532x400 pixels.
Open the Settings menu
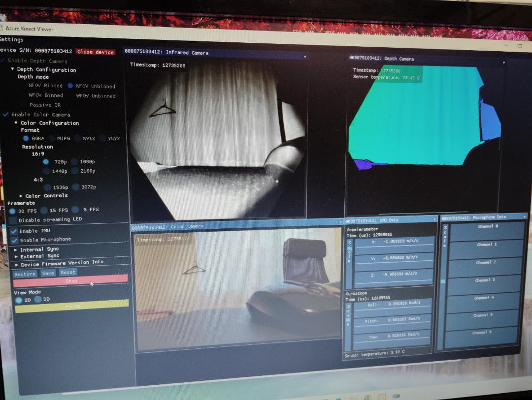coord(10,39)
